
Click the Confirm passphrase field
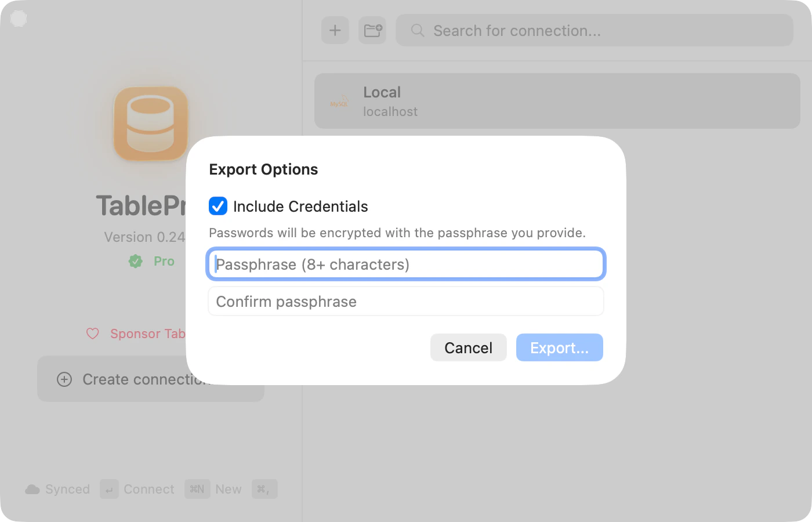(405, 301)
